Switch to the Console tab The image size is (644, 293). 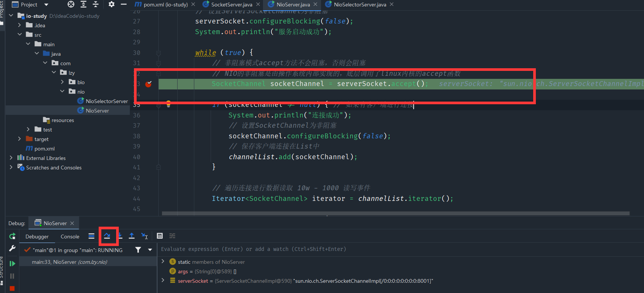(70, 237)
